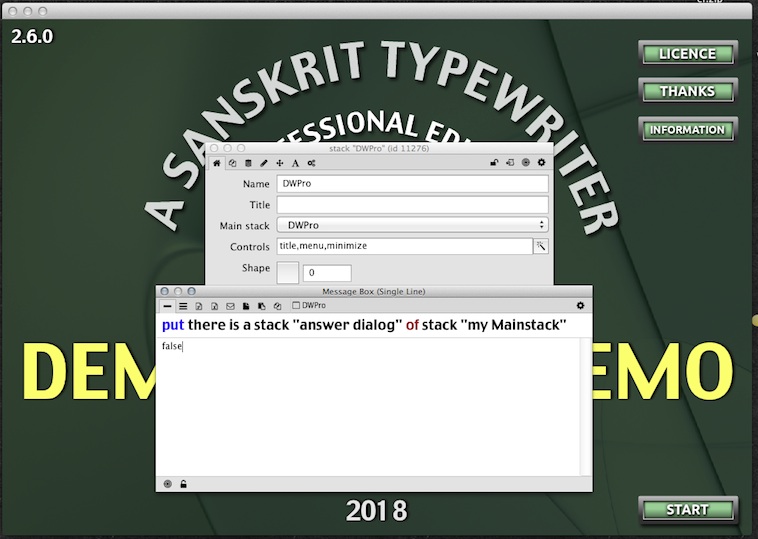This screenshot has height=539, width=758.
Task: Switch Message Box to single line mode
Action: click(x=167, y=306)
